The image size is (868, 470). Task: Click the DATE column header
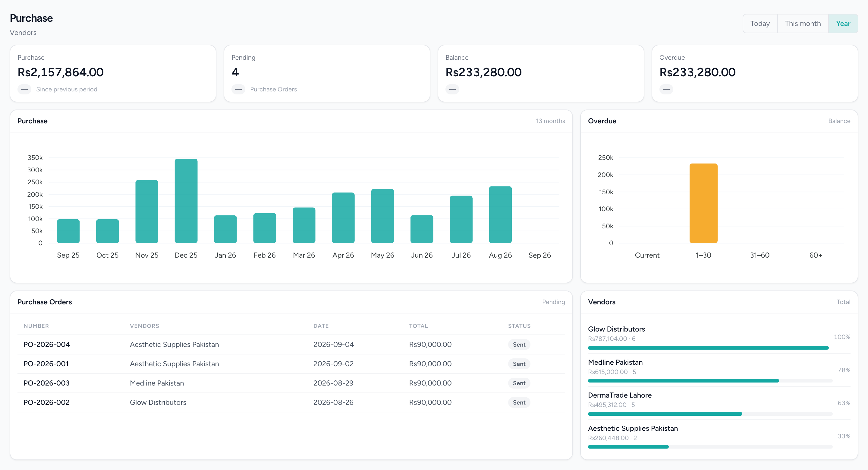pyautogui.click(x=321, y=326)
